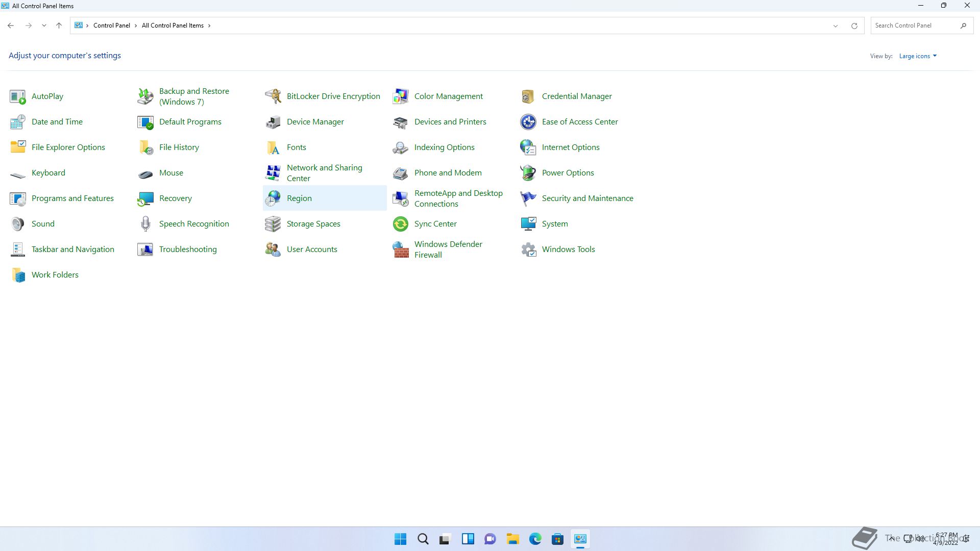Open the System link
This screenshot has height=551, width=980.
[x=555, y=224]
